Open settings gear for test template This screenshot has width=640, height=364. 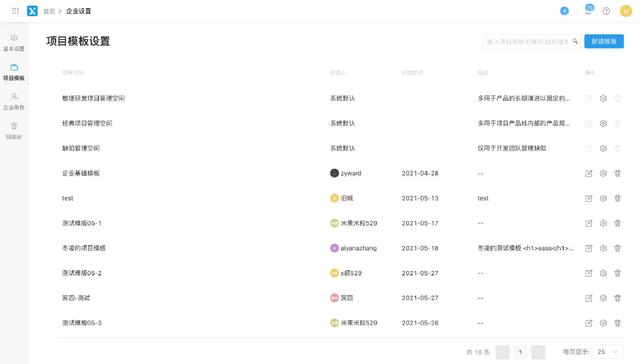coord(603,198)
